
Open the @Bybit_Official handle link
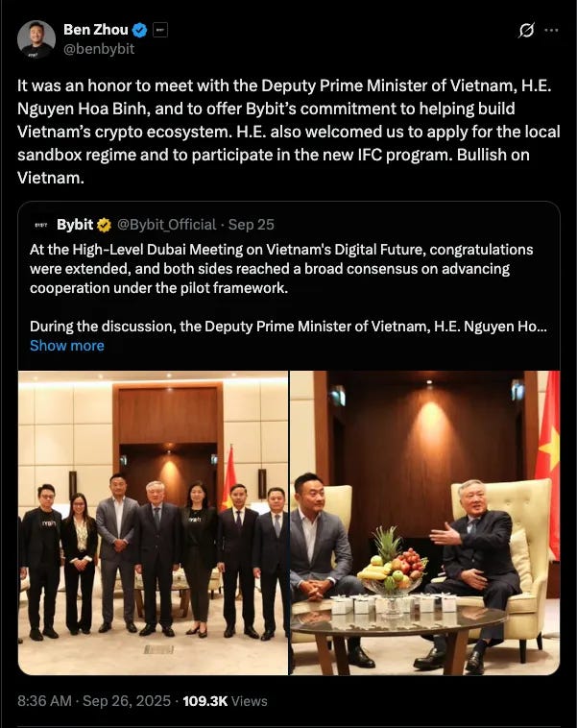click(x=167, y=225)
